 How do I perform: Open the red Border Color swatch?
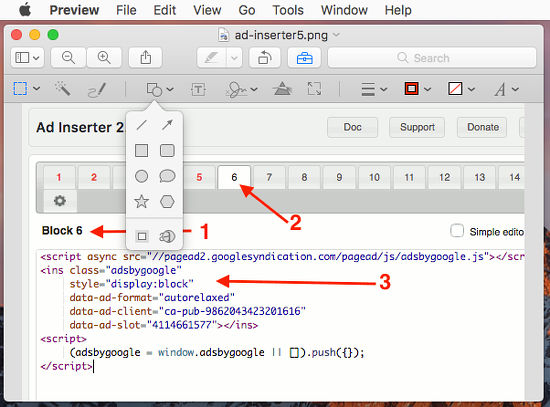pos(417,89)
